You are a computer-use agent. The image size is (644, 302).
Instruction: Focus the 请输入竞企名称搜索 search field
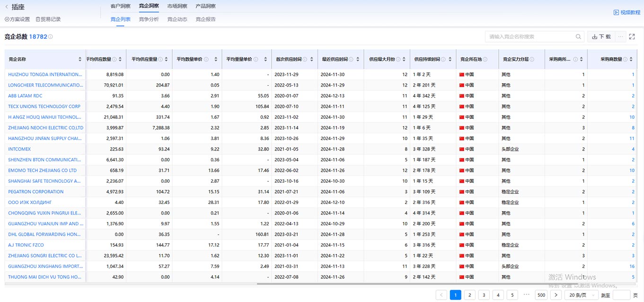click(530, 36)
